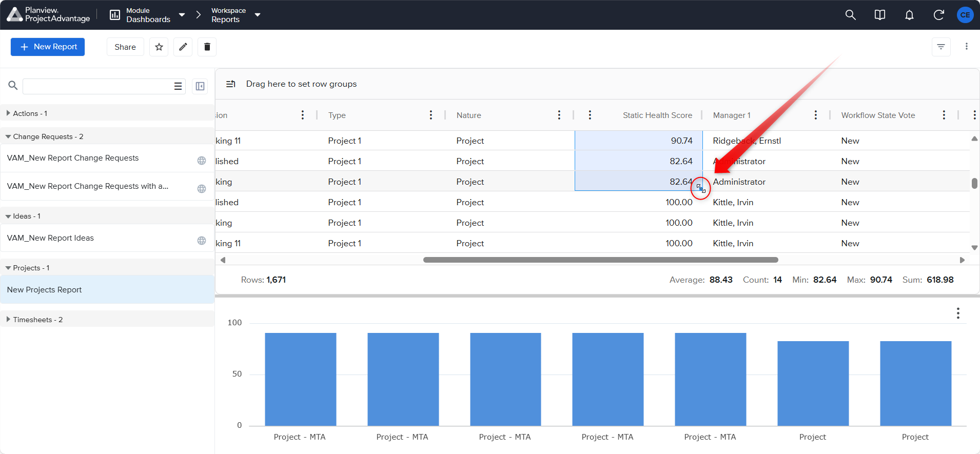Screen dimensions: 980x454
Task: Open the chart options kebab menu
Action: (x=957, y=313)
